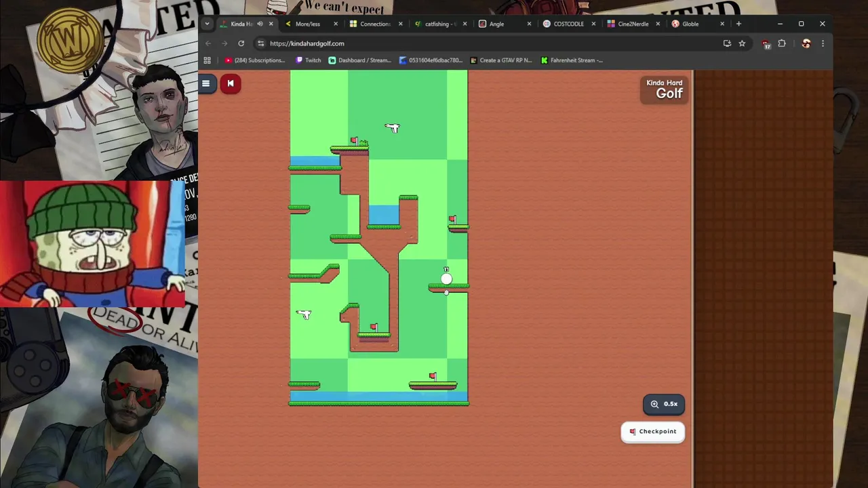Maximize the Chrome window

[801, 24]
